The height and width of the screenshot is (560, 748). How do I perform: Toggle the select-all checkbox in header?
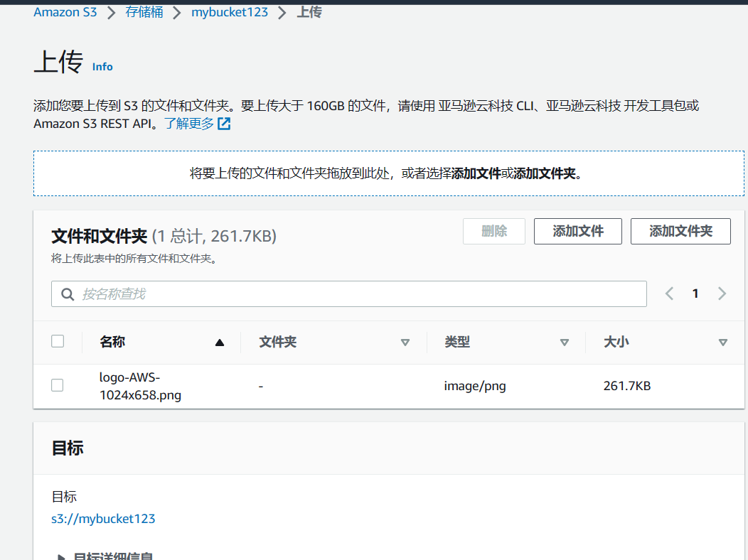58,341
